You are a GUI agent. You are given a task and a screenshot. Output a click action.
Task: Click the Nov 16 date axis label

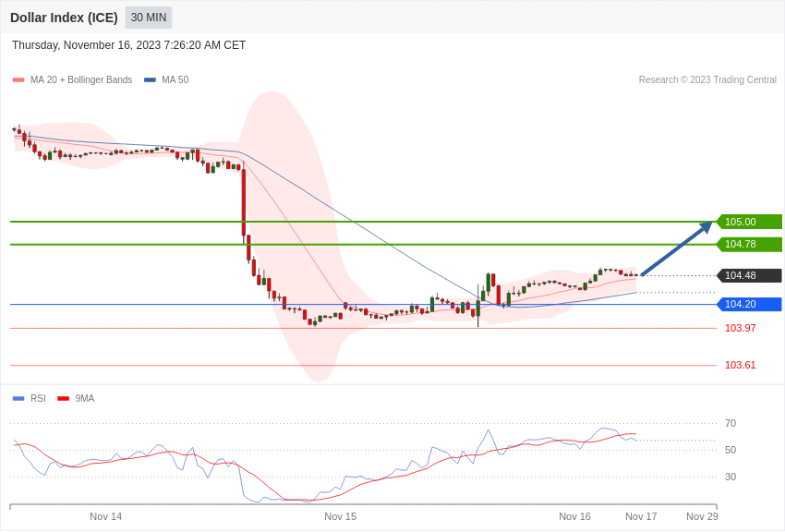(x=574, y=516)
